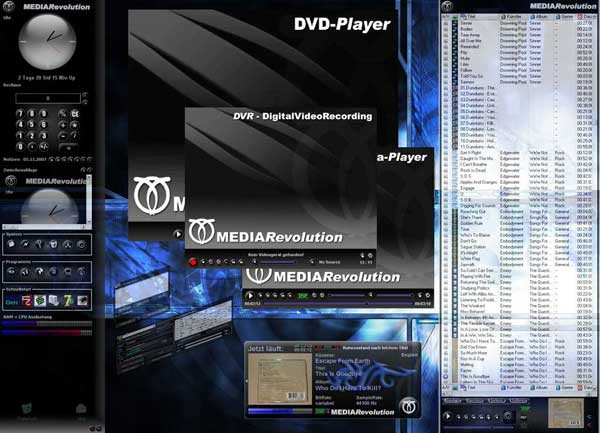Open the photo Schnellstart icon
Image resolution: width=600 pixels, height=433 pixels.
82,301
